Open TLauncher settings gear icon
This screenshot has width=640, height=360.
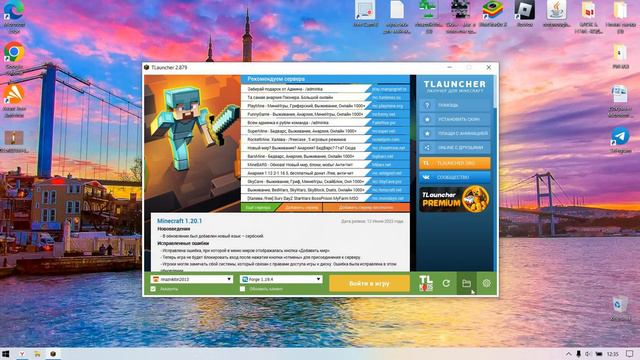(486, 283)
